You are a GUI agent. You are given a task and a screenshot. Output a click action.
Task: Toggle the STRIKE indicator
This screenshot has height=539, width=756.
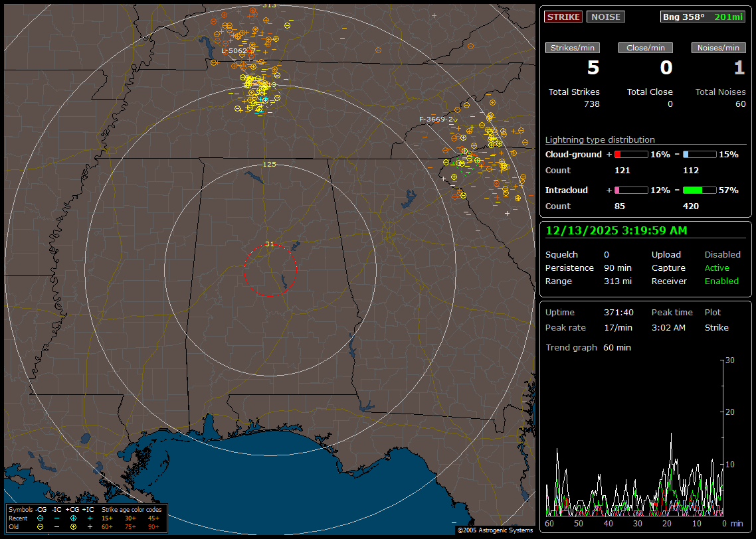[x=563, y=17]
